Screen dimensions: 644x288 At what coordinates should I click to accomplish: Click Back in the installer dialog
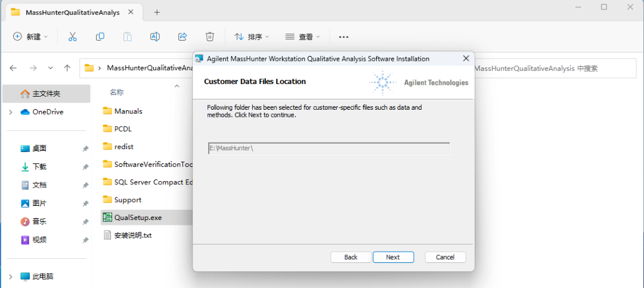(351, 257)
